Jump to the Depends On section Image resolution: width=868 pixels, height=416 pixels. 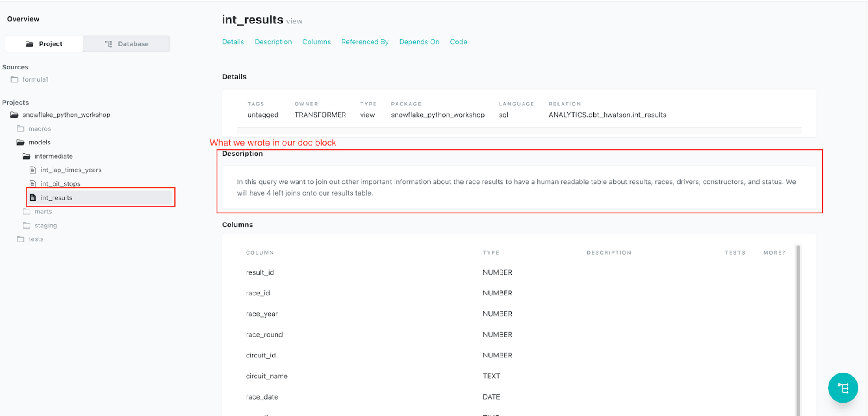pyautogui.click(x=419, y=42)
